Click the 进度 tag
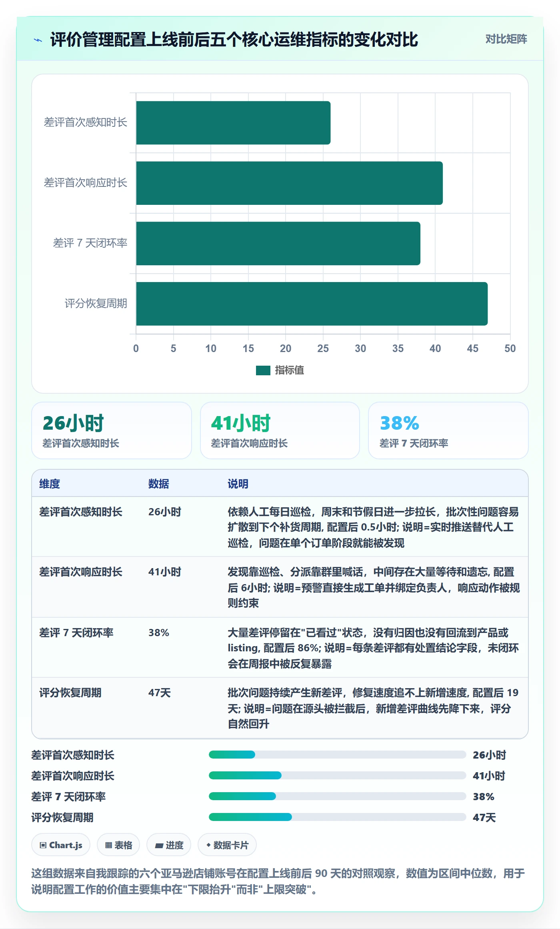The image size is (560, 929). pyautogui.click(x=169, y=845)
